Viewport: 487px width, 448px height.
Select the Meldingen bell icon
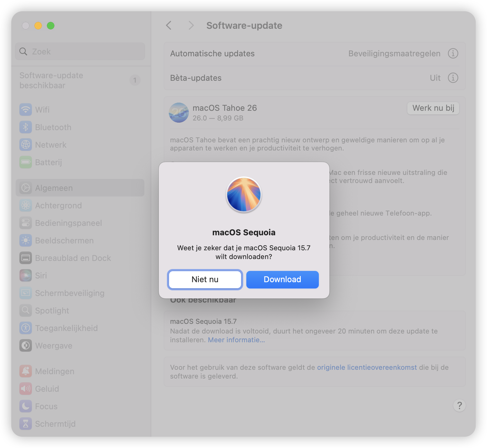click(x=26, y=371)
